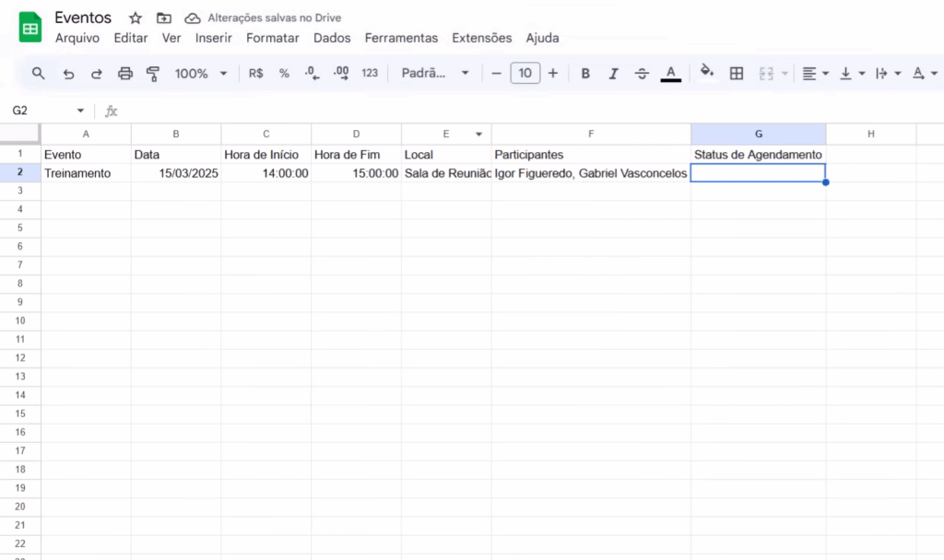Select column F header

(591, 134)
